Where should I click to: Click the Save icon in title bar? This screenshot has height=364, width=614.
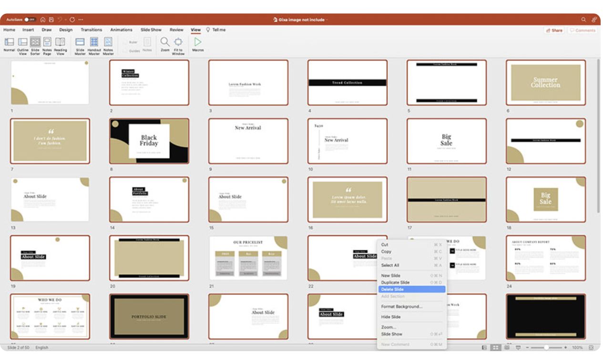tap(51, 20)
